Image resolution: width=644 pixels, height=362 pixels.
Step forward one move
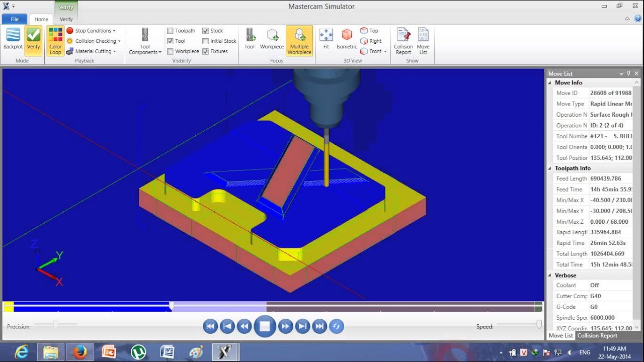point(302,326)
